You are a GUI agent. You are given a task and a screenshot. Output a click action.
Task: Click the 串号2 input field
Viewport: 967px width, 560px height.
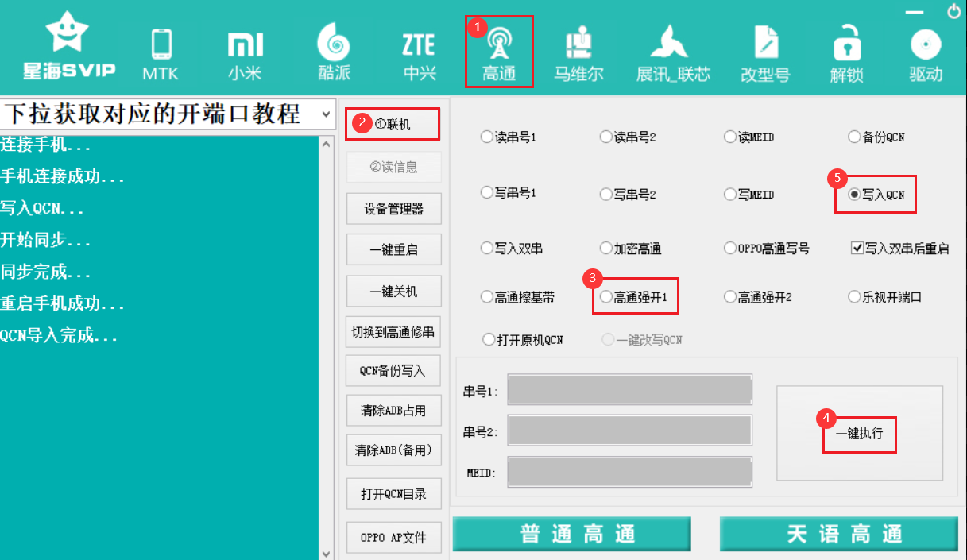pos(630,431)
